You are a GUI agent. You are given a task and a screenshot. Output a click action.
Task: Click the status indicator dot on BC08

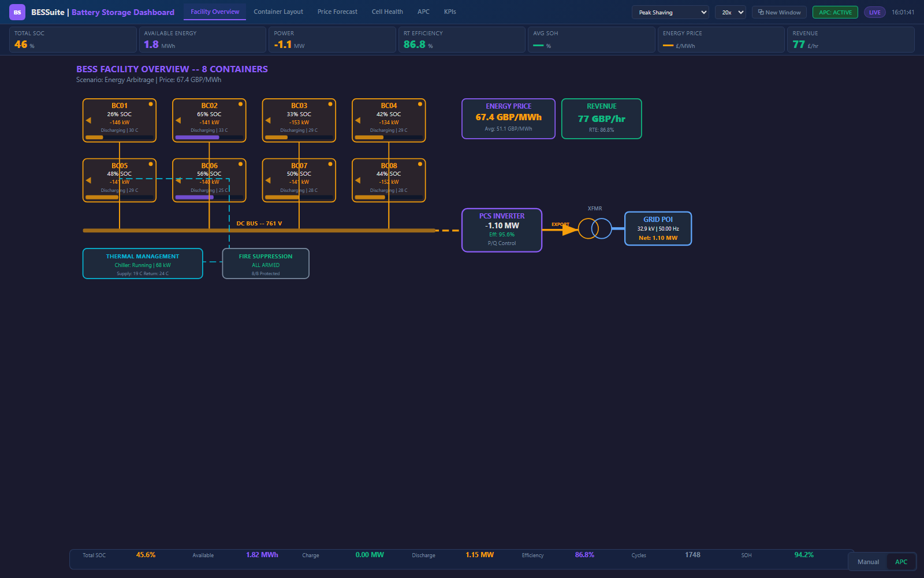[x=420, y=165]
